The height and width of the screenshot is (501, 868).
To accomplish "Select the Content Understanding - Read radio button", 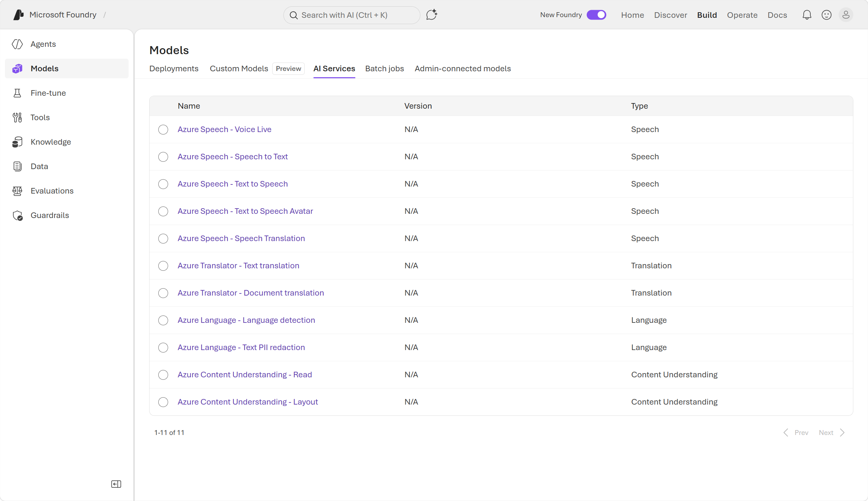I will (163, 375).
